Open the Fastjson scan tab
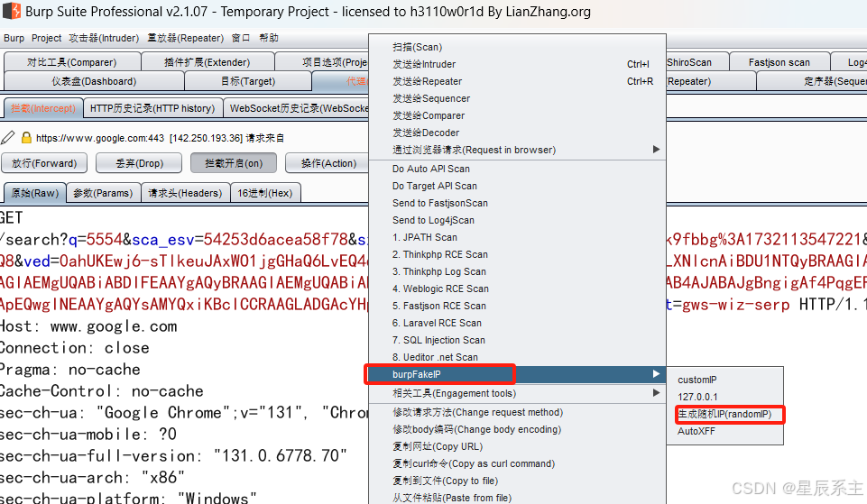867x504 pixels. pos(779,62)
